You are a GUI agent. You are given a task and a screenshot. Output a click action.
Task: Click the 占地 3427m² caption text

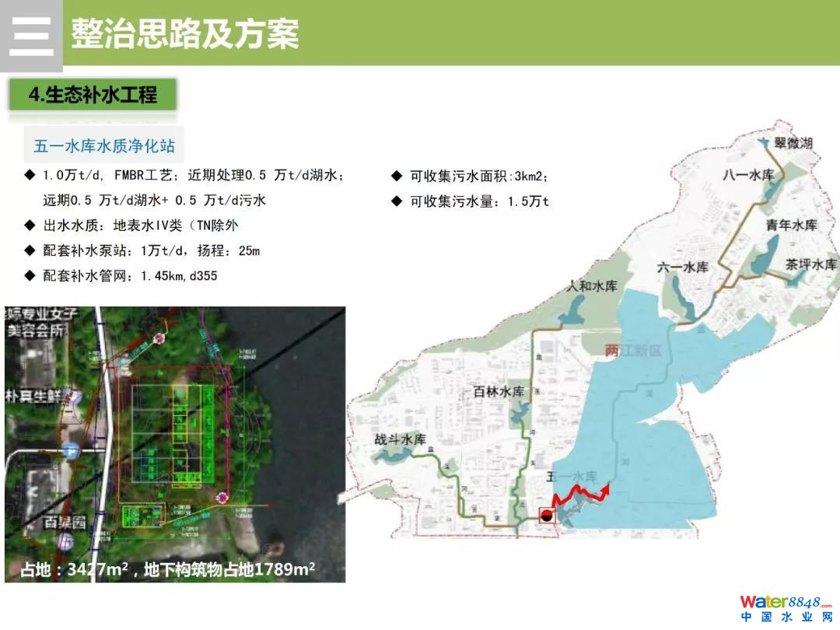[x=168, y=569]
